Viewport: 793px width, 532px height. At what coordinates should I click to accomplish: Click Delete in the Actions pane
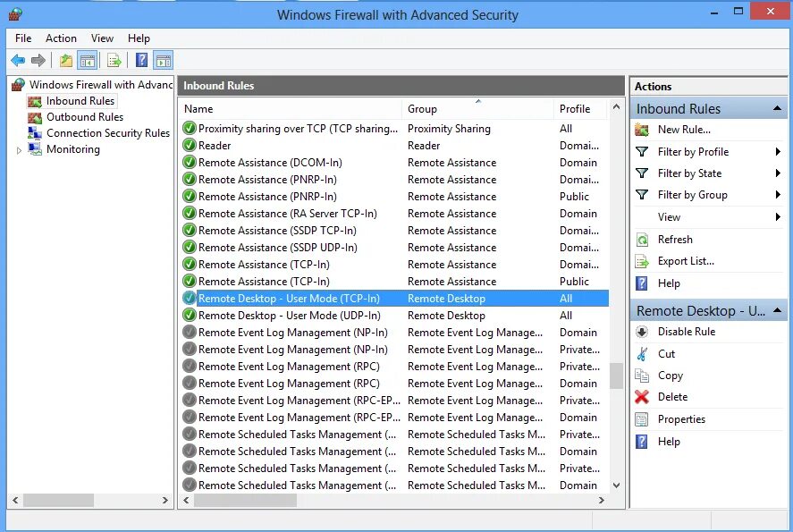[672, 397]
